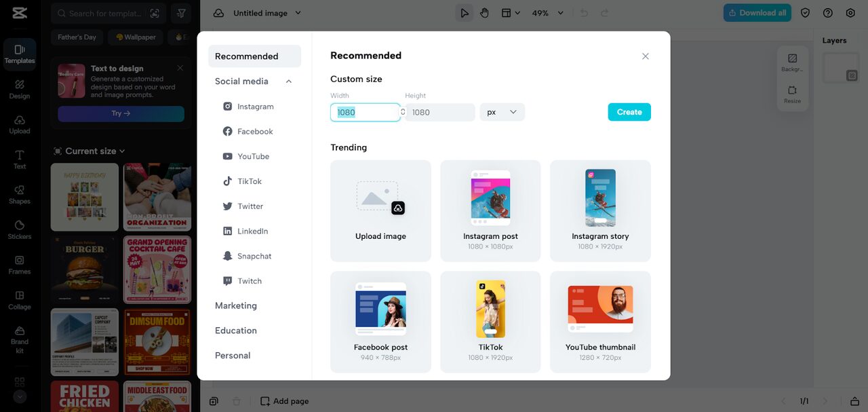Open the Untitled image name dropdown
Screen dimensions: 868x412
[298, 13]
